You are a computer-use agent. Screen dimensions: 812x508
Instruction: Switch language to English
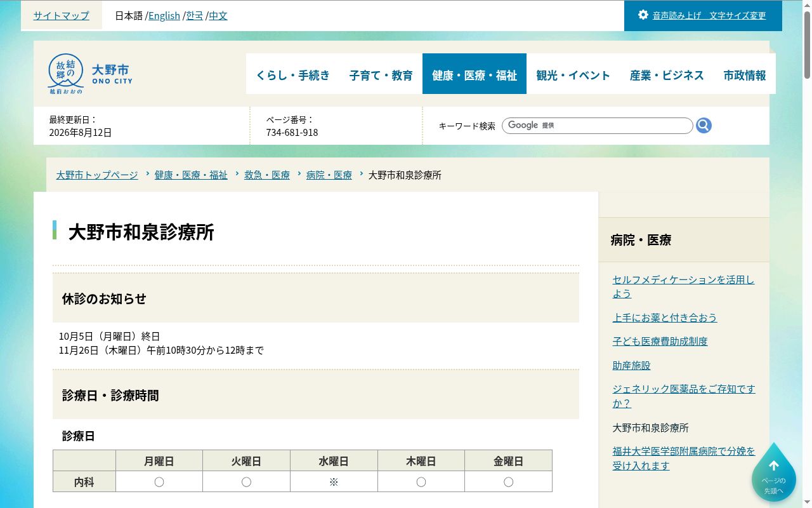[164, 15]
